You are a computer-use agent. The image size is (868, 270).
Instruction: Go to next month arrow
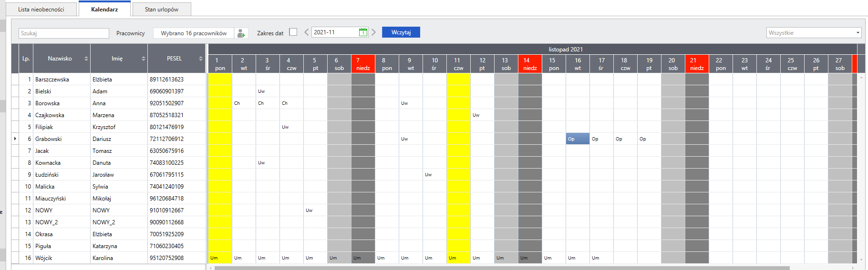pos(373,32)
